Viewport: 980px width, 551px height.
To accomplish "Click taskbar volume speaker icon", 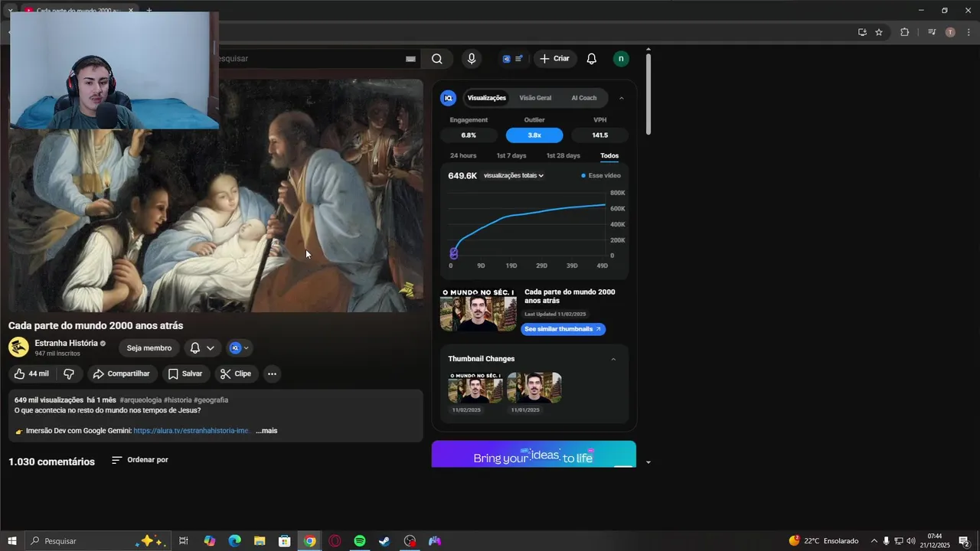I will tap(911, 541).
